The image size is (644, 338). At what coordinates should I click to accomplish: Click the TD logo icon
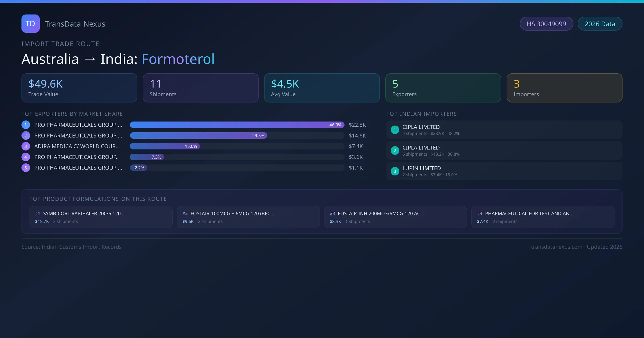30,24
